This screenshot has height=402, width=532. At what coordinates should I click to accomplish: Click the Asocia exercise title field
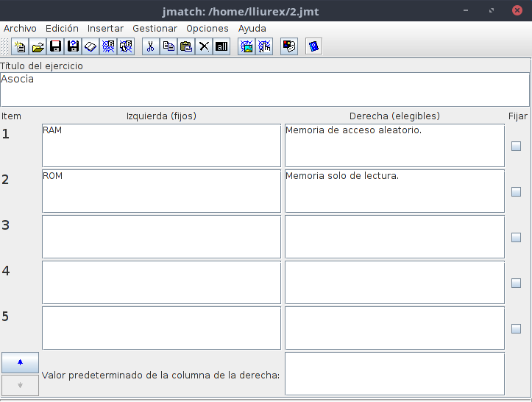click(265, 89)
